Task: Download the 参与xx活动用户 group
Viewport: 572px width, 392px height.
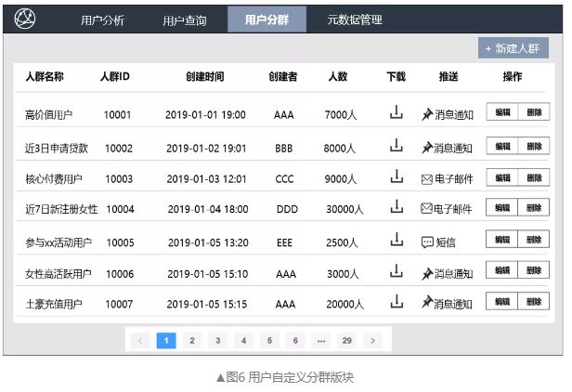Action: click(396, 240)
